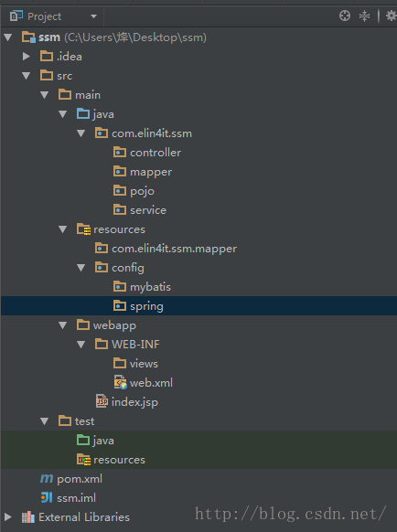Click the resources root folder icon under main

(83, 229)
